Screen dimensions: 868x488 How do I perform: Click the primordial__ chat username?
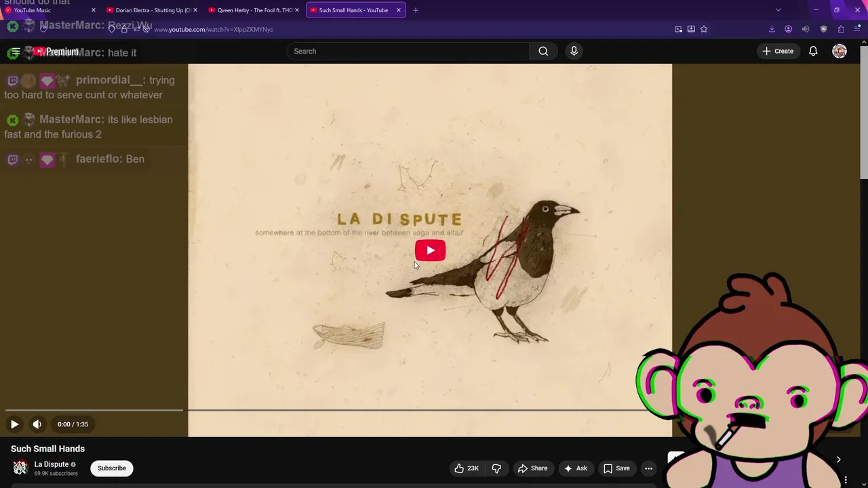click(x=111, y=80)
